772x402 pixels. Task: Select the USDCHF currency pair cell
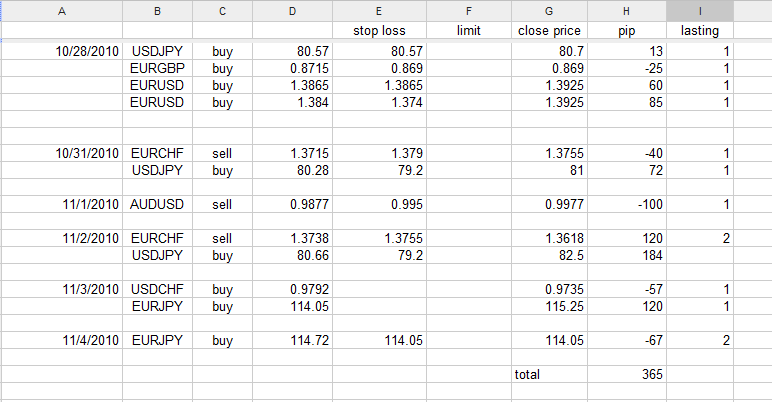tap(157, 289)
